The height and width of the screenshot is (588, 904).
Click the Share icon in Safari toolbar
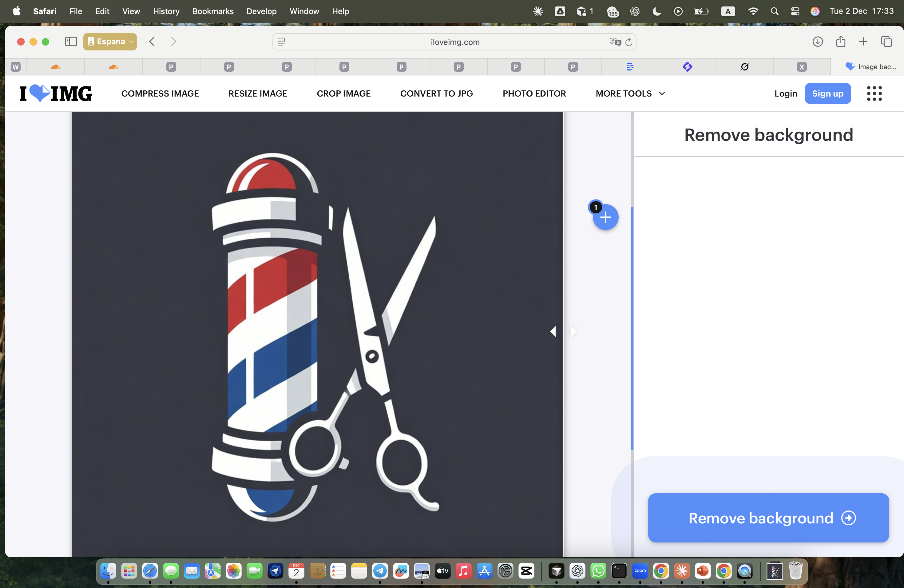coord(841,42)
